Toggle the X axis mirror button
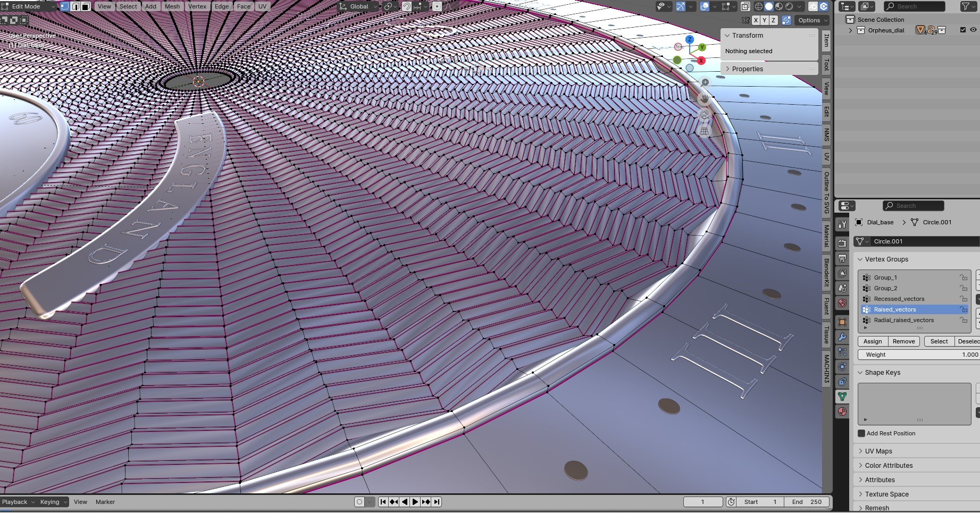 [756, 20]
